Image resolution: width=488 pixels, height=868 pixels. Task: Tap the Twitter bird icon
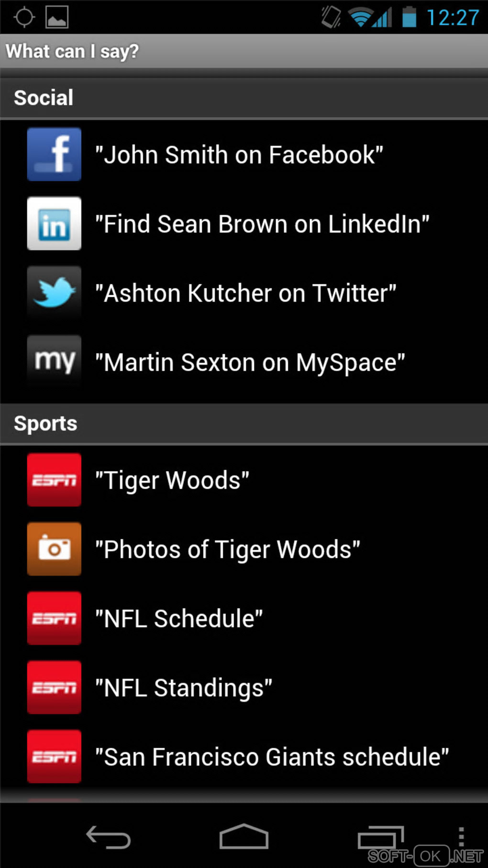54,293
